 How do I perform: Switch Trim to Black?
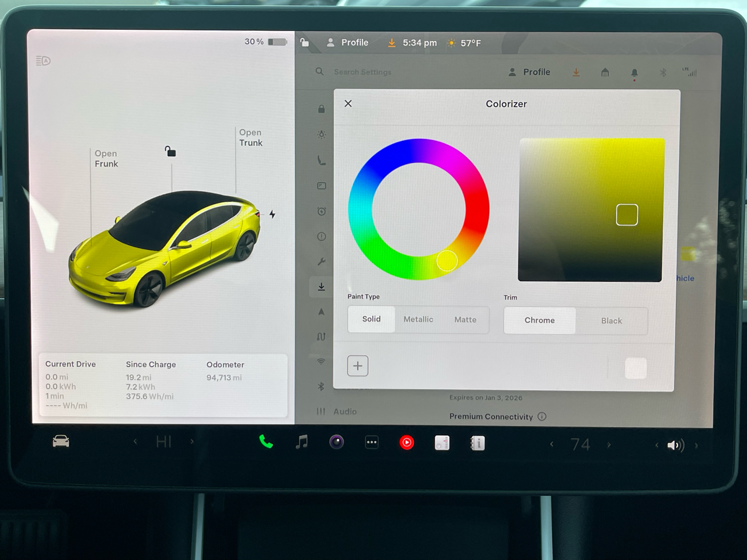point(611,321)
